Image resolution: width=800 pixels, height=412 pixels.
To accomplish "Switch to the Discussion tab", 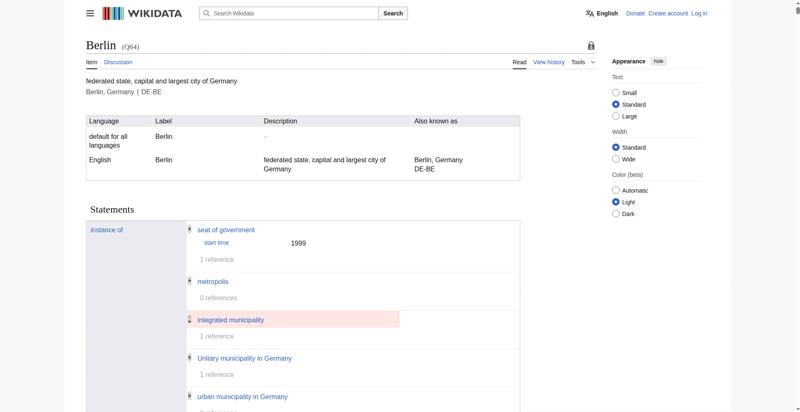I will point(118,62).
